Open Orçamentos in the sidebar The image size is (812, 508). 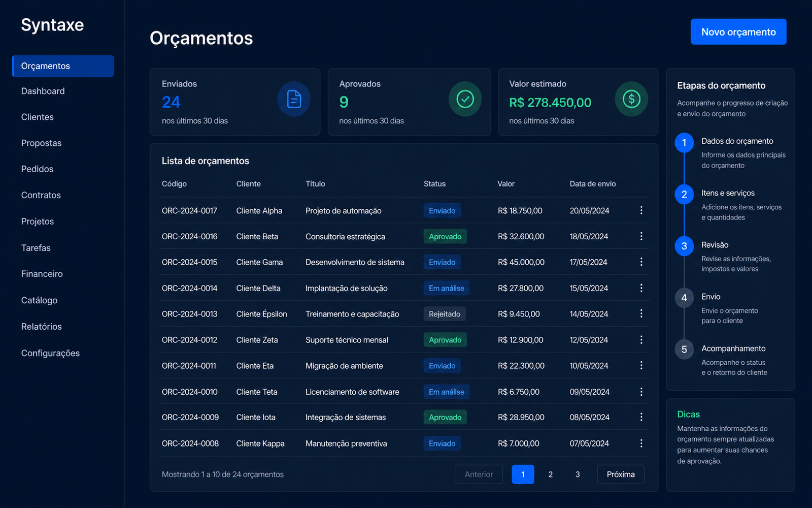pos(63,66)
